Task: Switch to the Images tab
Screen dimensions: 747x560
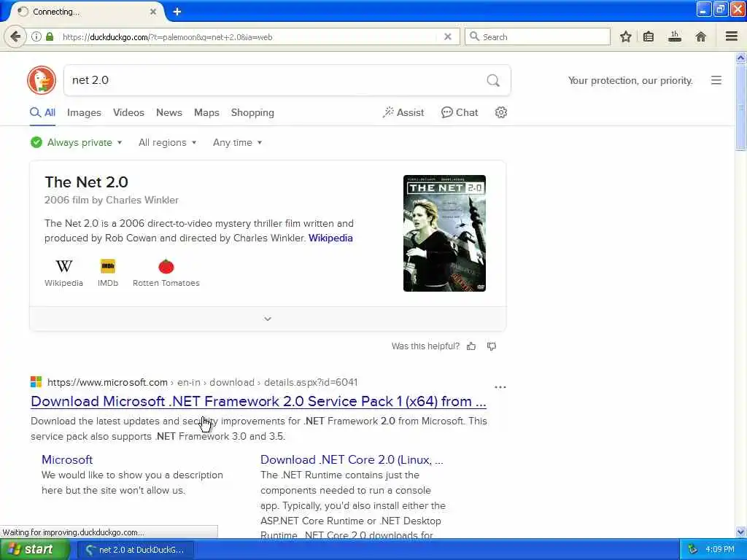Action: tap(84, 113)
